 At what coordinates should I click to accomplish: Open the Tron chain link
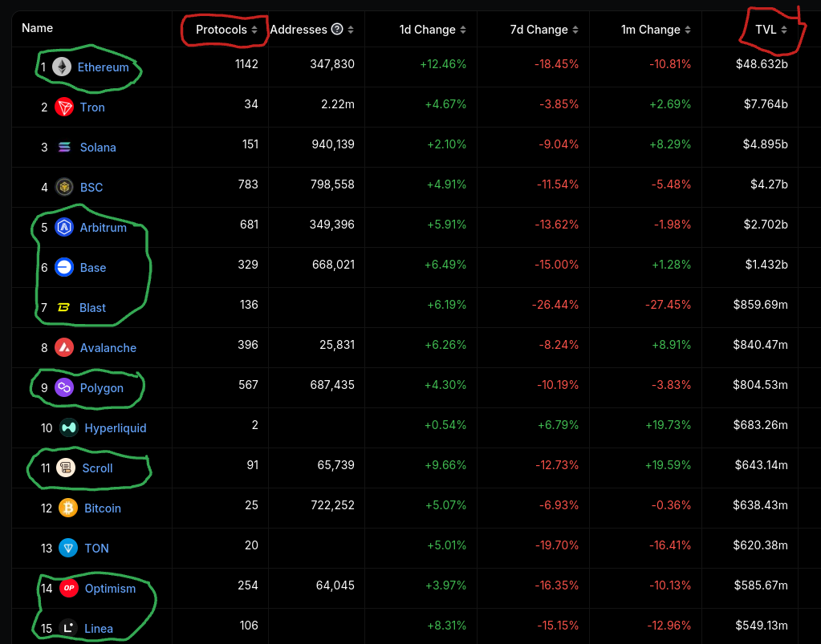92,107
